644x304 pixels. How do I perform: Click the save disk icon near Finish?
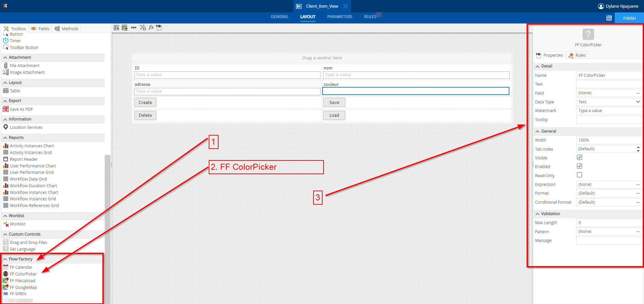point(609,18)
